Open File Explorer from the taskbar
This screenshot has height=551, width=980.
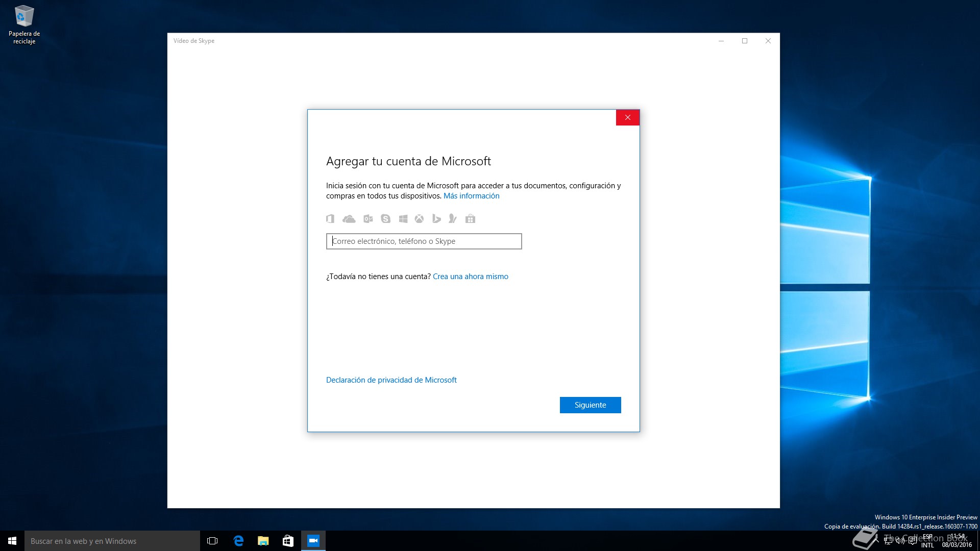click(x=263, y=541)
